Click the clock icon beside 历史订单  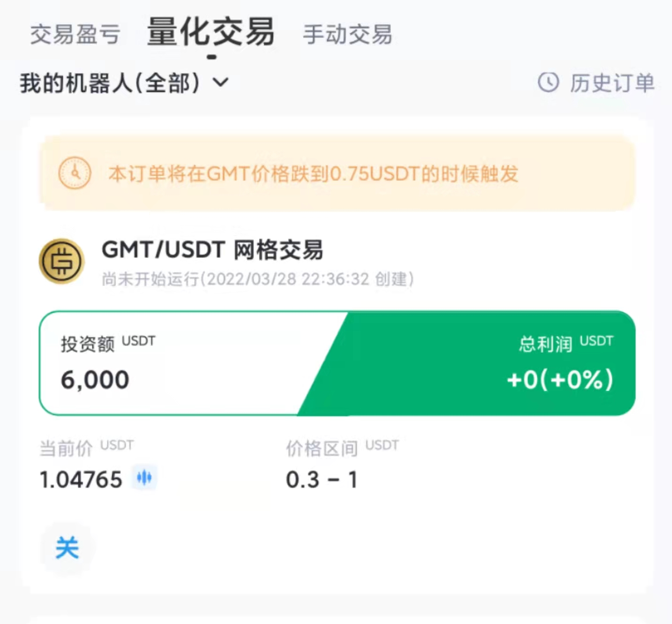coord(548,83)
